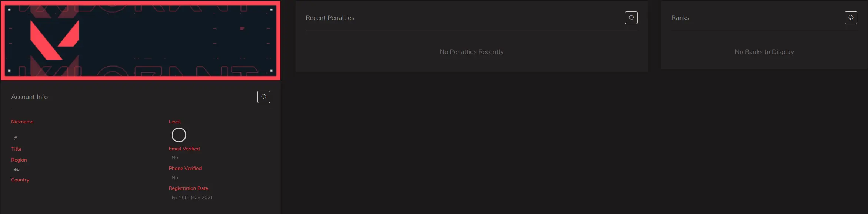Select the player card banner image
The height and width of the screenshot is (214, 868).
(x=140, y=40)
